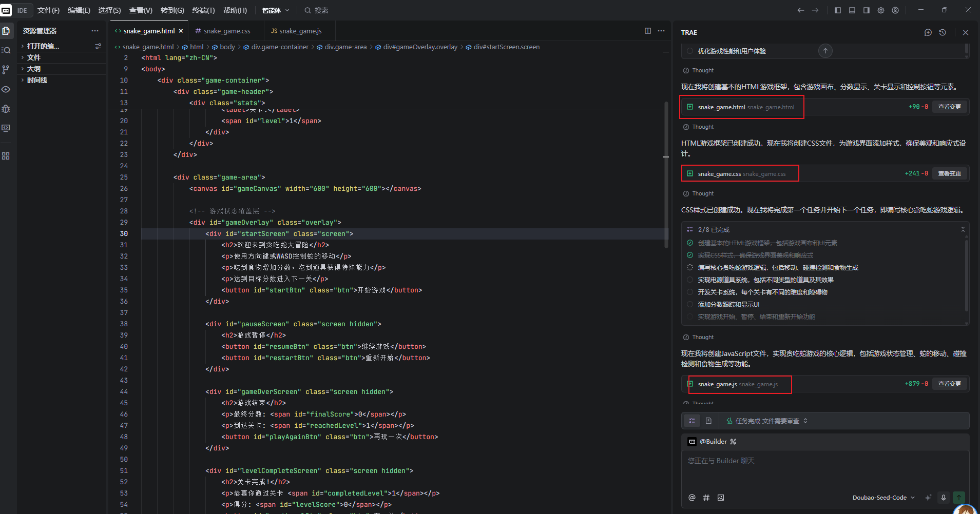Click the microphone voice input icon
This screenshot has width=980, height=514.
point(943,498)
